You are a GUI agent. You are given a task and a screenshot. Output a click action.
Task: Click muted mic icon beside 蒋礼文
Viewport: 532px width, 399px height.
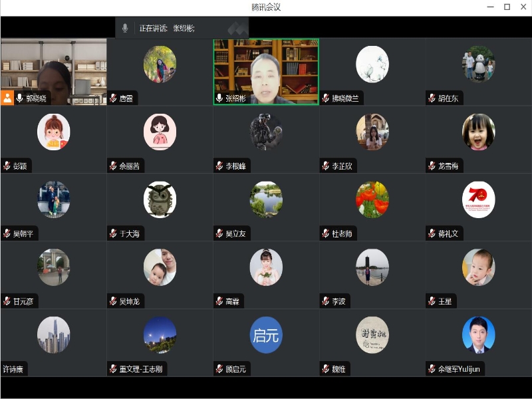(432, 234)
